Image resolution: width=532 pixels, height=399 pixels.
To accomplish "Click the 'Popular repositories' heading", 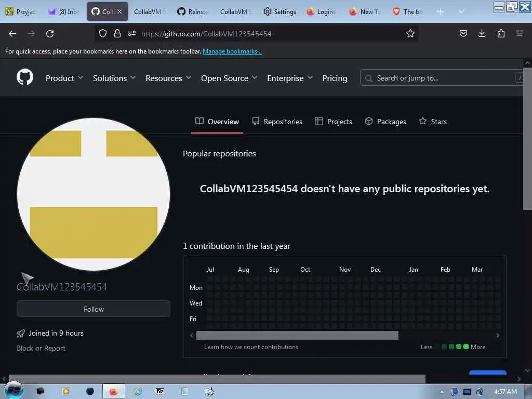I will (x=219, y=154).
